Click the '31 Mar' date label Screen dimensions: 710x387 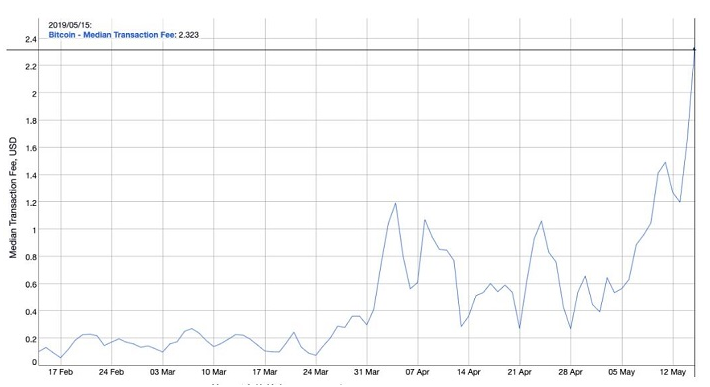click(367, 372)
